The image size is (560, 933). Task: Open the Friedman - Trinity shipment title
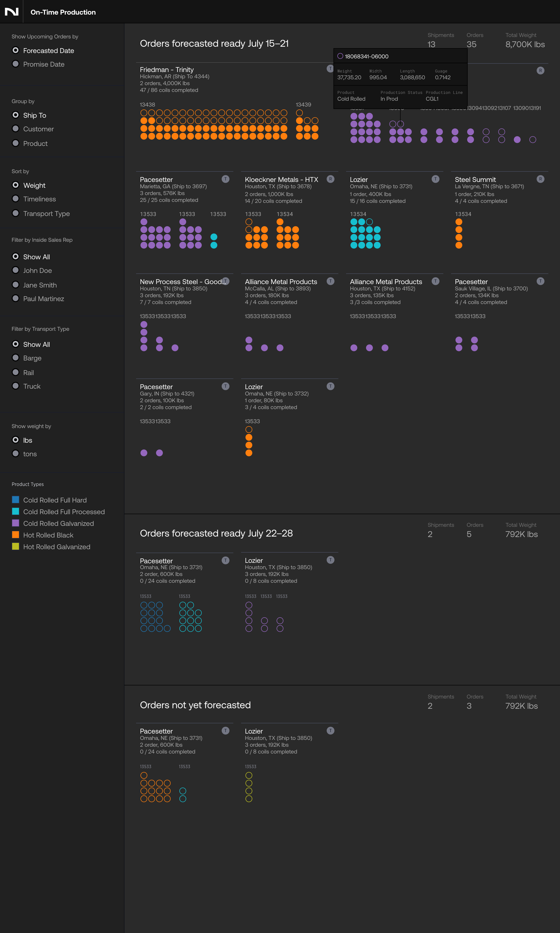click(x=167, y=70)
